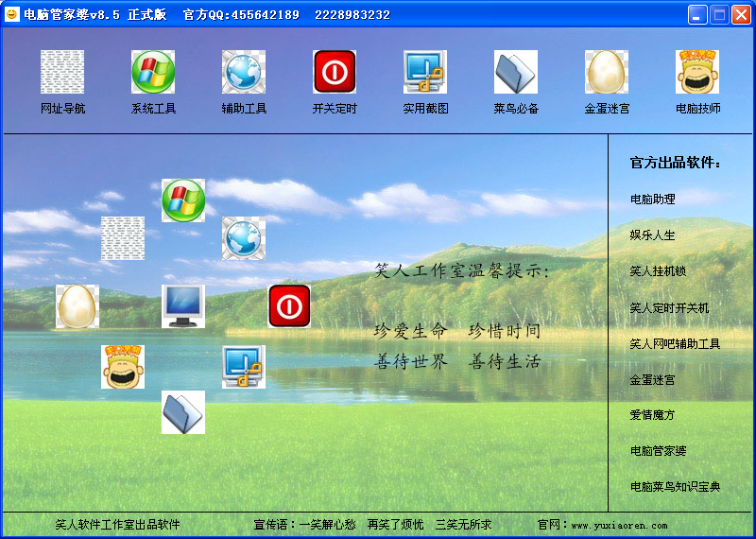Screen dimensions: 756x539
Task: Open 辅助工具 from the top toolbar
Action: 244,73
